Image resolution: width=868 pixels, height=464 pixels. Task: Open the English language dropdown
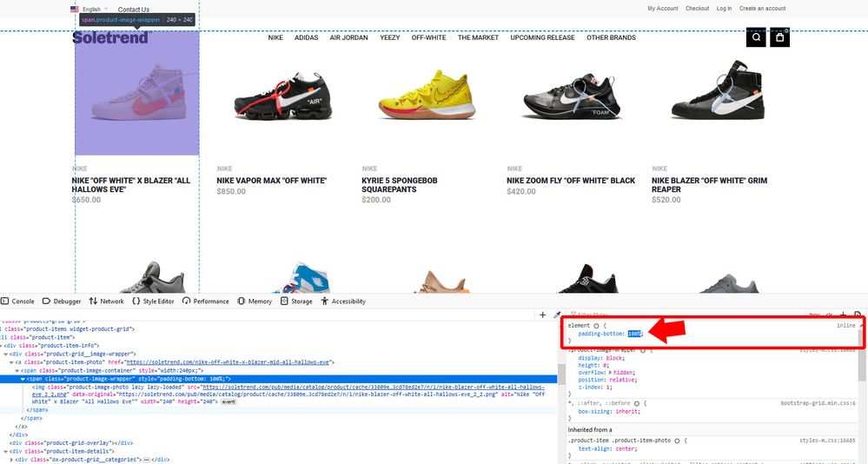tap(94, 9)
